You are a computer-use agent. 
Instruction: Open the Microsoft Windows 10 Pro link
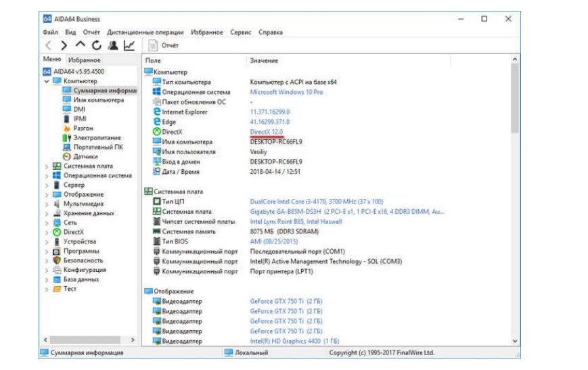click(286, 92)
